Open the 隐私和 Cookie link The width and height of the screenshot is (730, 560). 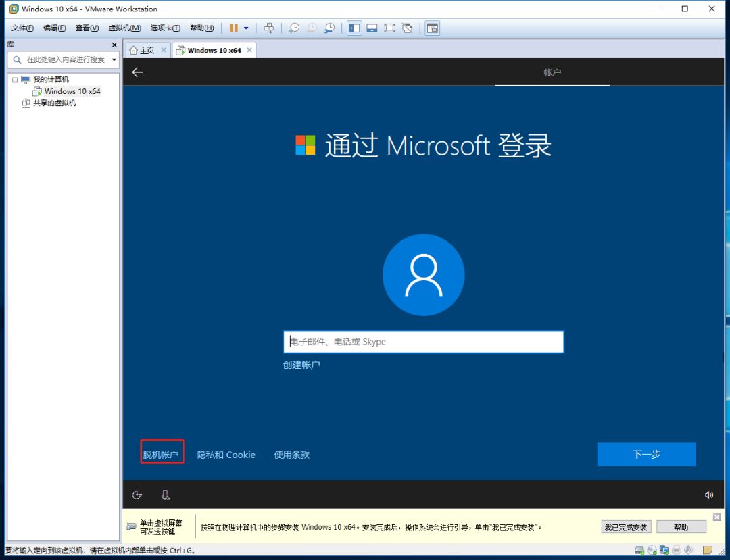tap(226, 455)
